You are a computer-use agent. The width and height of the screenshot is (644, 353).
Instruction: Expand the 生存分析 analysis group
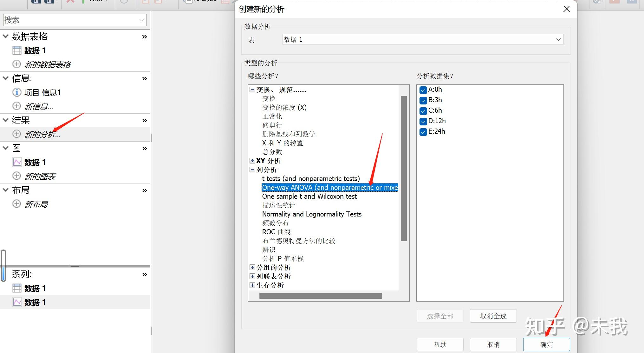252,285
